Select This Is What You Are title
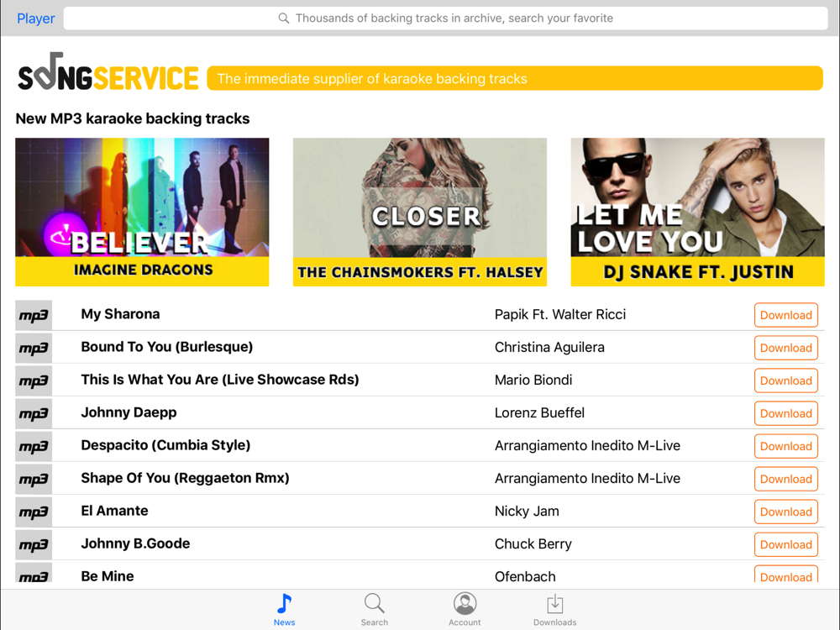The image size is (840, 630). [219, 380]
